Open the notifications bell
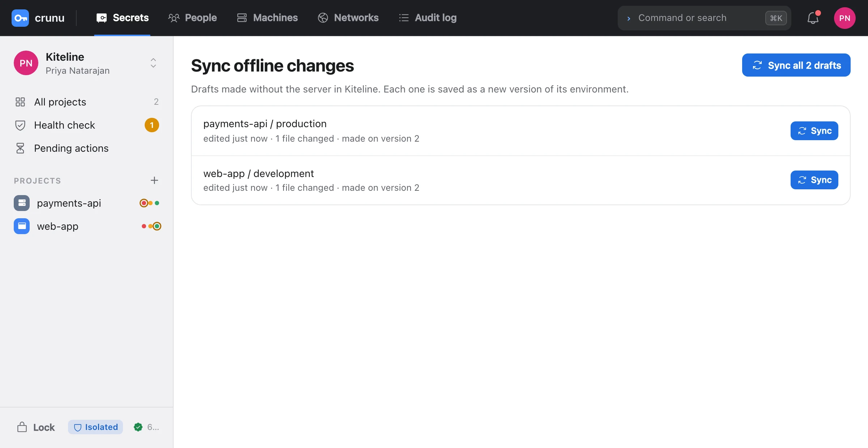The width and height of the screenshot is (868, 448). click(x=813, y=18)
